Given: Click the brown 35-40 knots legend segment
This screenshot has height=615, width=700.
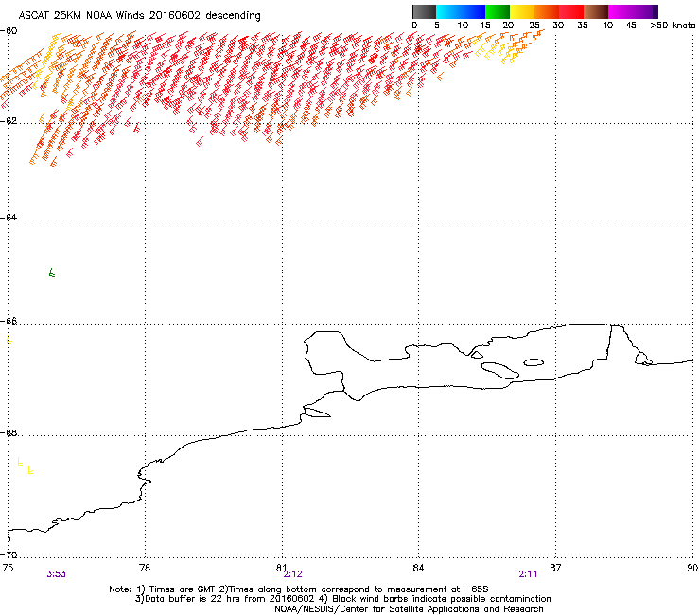Looking at the screenshot, I should pyautogui.click(x=596, y=11).
